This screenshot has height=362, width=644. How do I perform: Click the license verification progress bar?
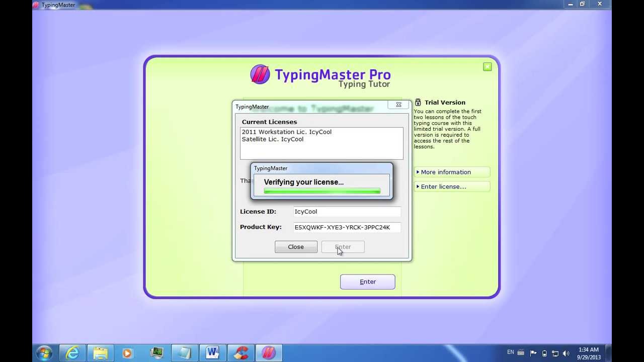(322, 191)
